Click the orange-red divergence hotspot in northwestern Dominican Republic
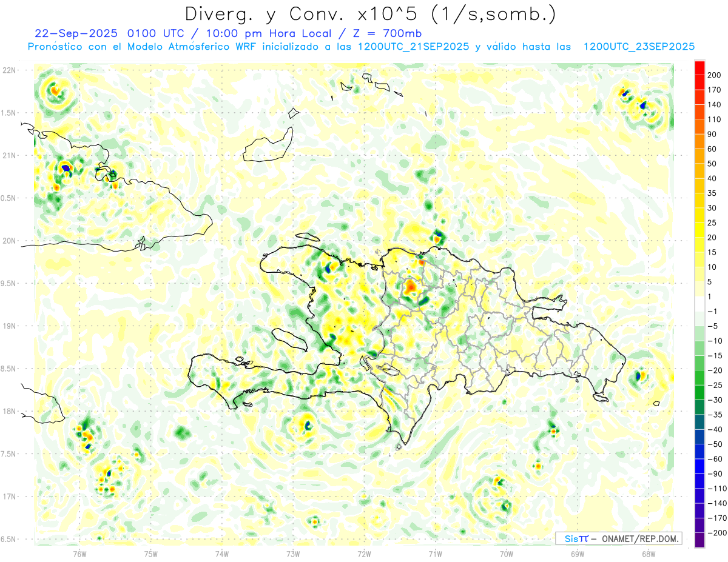728x562 pixels. tap(411, 286)
